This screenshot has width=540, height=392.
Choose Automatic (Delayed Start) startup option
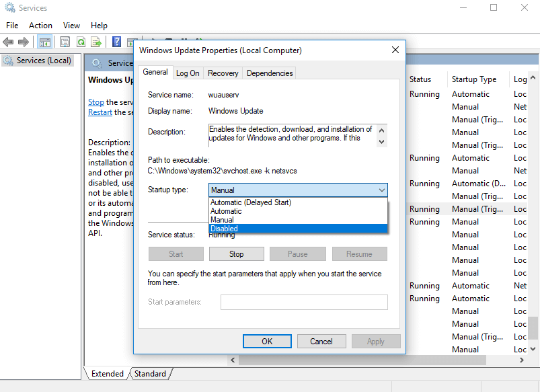298,202
